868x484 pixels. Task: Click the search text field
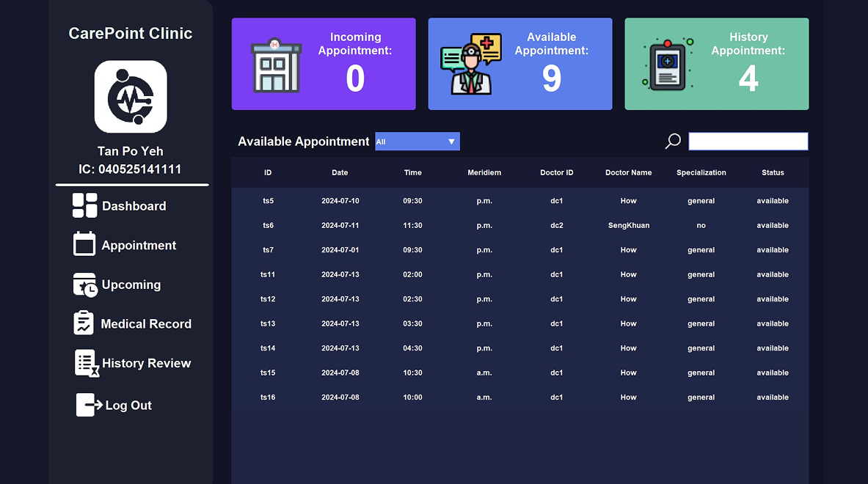(x=748, y=142)
